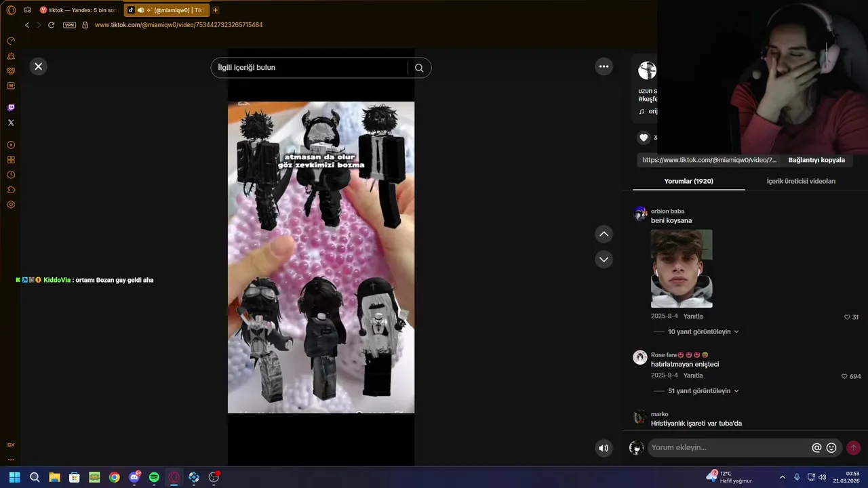Like Rose fanı's comment heart showing 694
Viewport: 868px width, 488px height.
pos(844,376)
